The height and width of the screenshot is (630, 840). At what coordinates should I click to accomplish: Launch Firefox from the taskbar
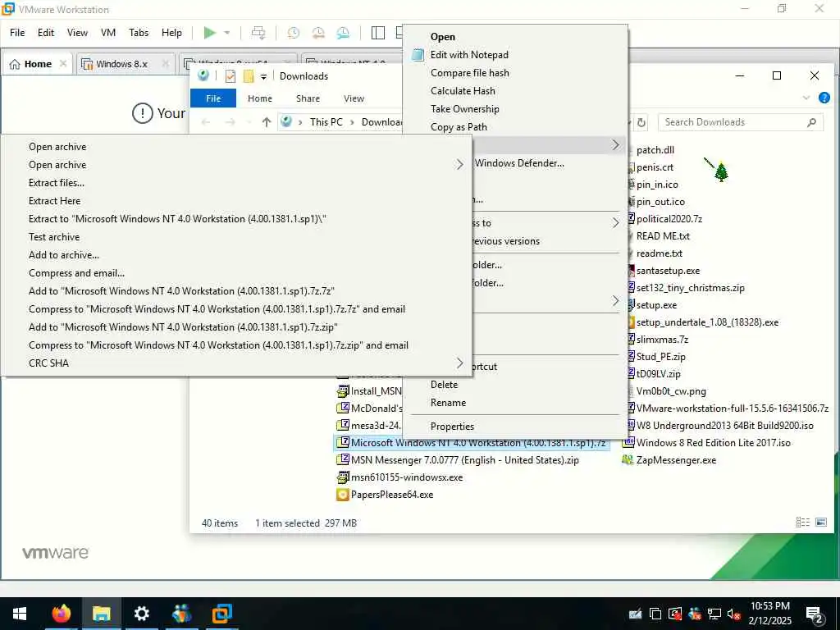click(x=61, y=614)
